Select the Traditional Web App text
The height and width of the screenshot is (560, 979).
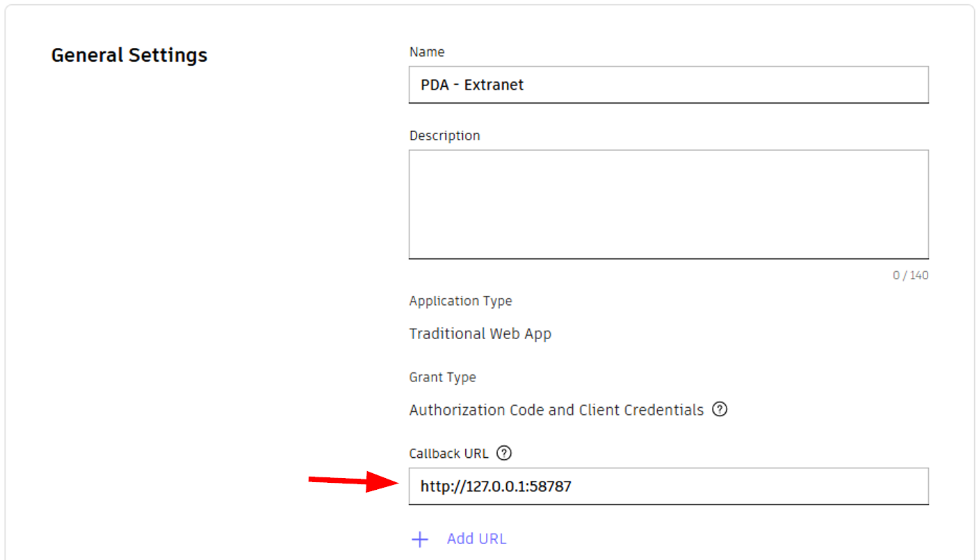point(480,333)
